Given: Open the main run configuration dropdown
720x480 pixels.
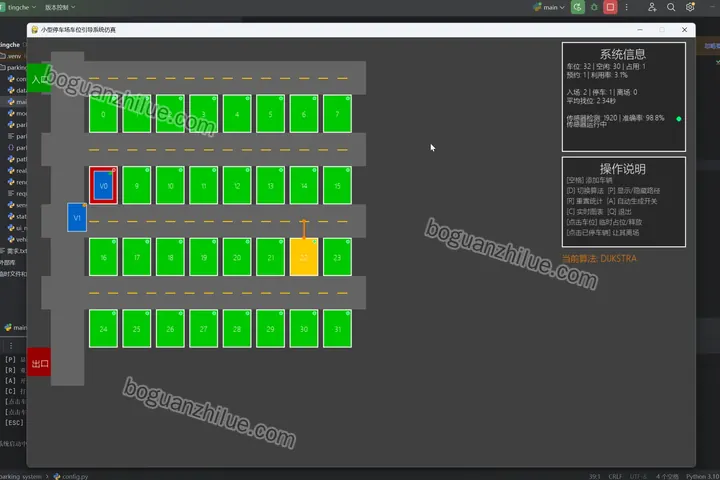Looking at the screenshot, I should click(549, 7).
